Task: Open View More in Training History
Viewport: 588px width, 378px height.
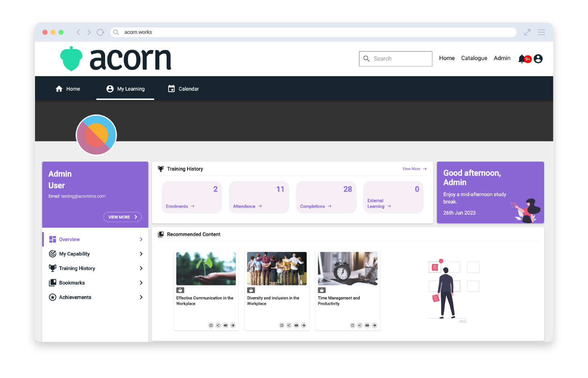Action: pos(414,169)
